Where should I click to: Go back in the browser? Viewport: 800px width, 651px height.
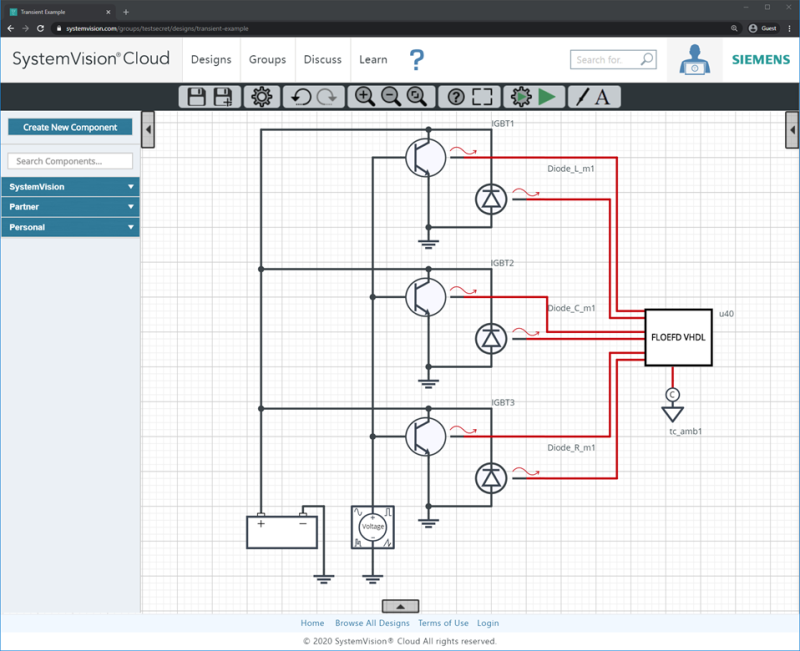click(11, 29)
